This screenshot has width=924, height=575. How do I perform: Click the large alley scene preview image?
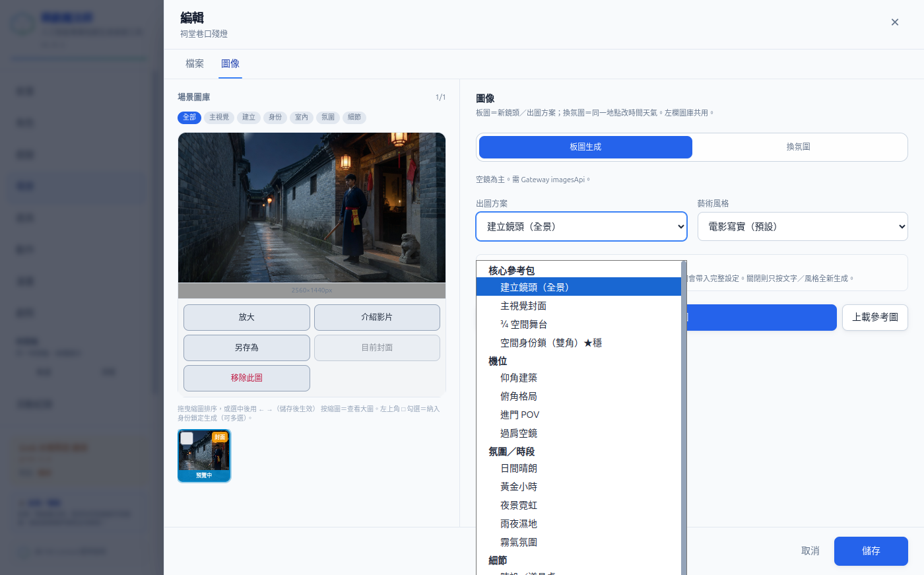coord(312,208)
